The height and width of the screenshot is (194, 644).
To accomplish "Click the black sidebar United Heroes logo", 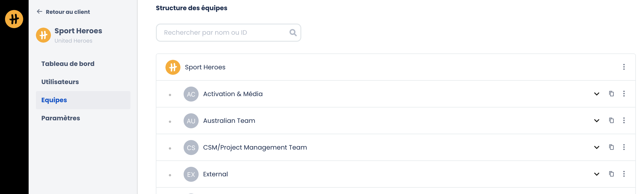I will (14, 19).
